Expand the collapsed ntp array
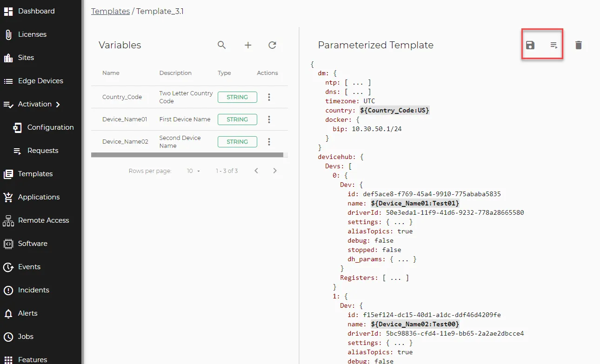This screenshot has height=364, width=600. [x=358, y=82]
